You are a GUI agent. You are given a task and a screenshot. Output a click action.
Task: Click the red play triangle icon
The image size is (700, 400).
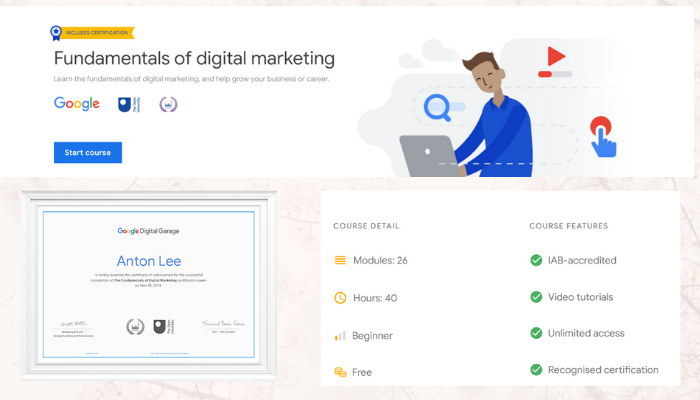pyautogui.click(x=556, y=56)
